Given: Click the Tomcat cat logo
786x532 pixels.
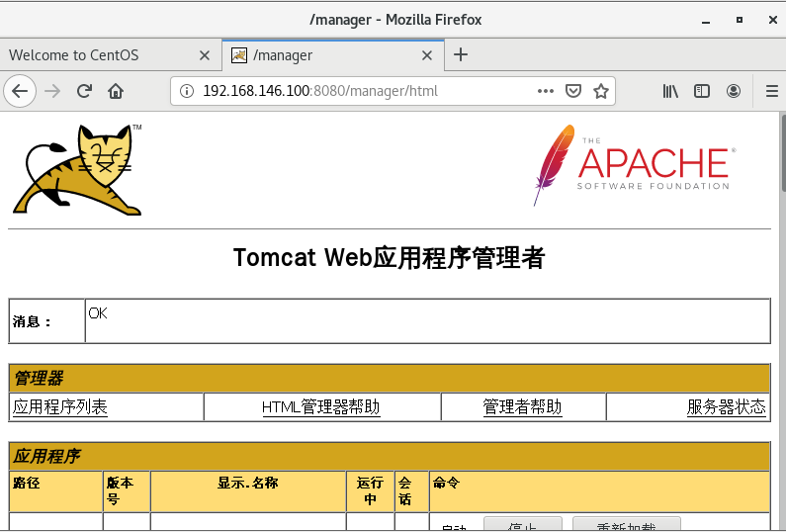Looking at the screenshot, I should point(77,169).
